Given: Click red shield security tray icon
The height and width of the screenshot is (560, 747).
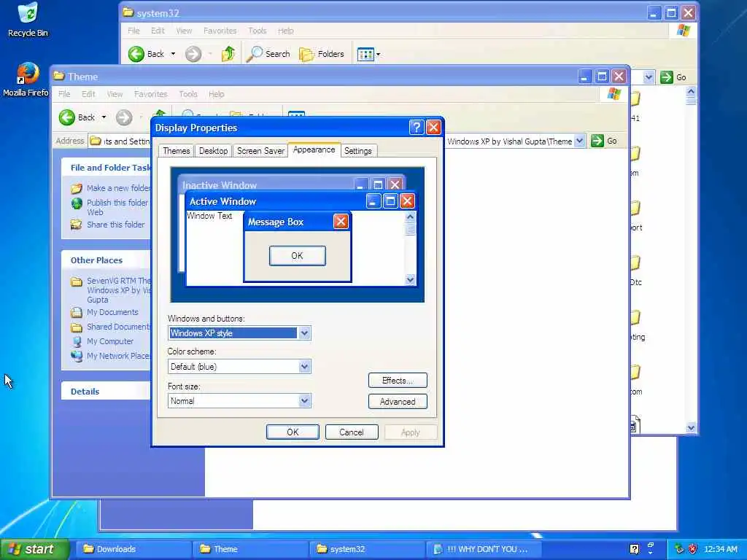Looking at the screenshot, I should click(693, 549).
